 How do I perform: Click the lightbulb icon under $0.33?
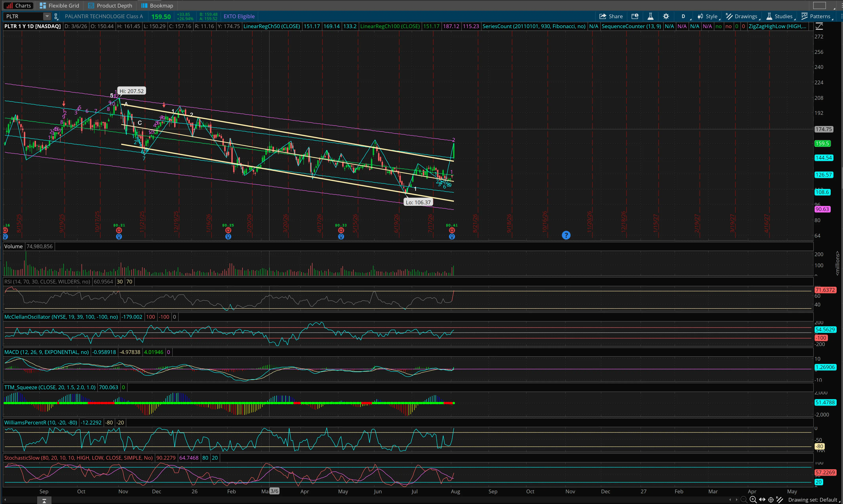341,236
